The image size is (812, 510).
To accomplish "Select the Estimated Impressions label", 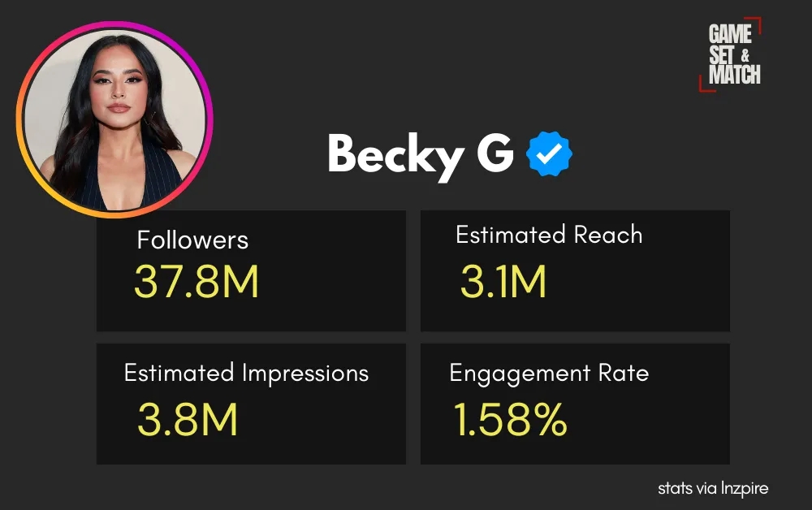I will tap(246, 373).
